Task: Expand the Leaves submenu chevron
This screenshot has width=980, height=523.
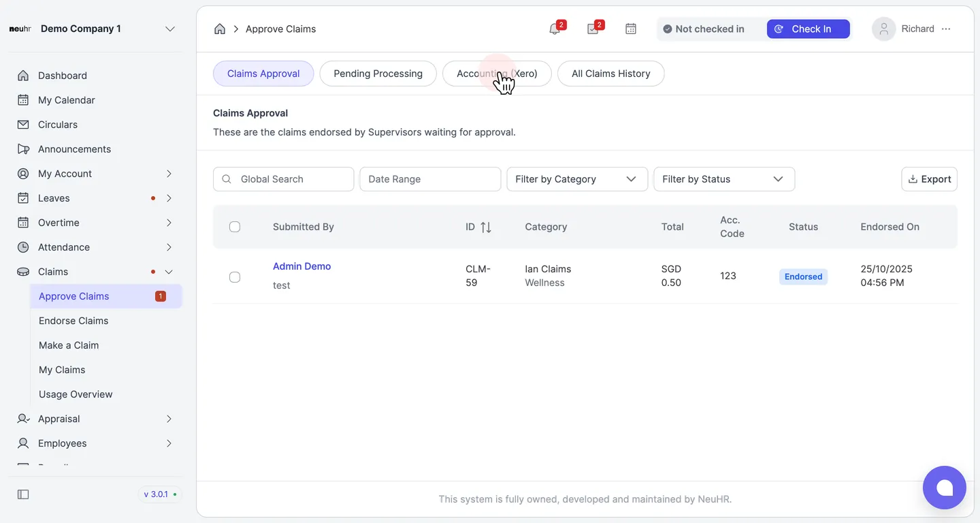Action: 169,198
